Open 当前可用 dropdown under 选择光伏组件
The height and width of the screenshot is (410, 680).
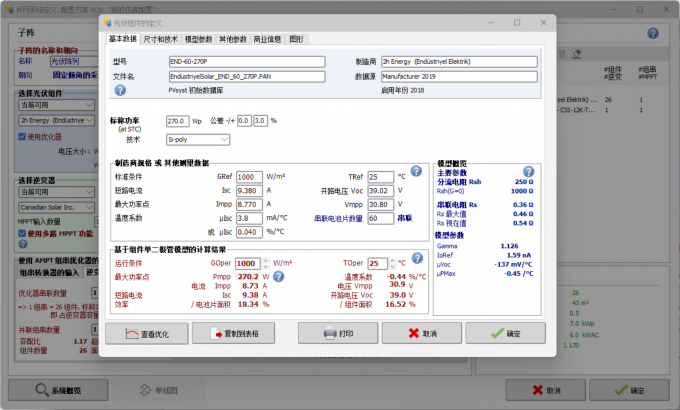click(x=56, y=105)
